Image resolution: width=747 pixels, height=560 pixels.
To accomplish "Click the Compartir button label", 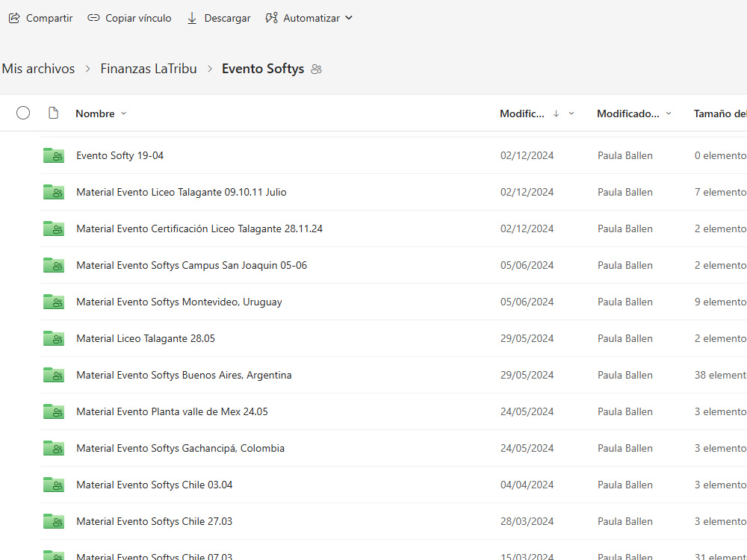I will click(49, 18).
